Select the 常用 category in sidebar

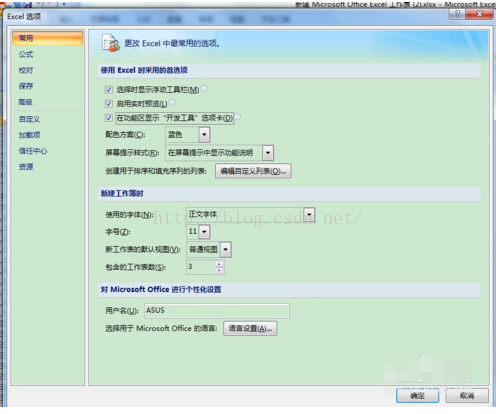pyautogui.click(x=47, y=38)
